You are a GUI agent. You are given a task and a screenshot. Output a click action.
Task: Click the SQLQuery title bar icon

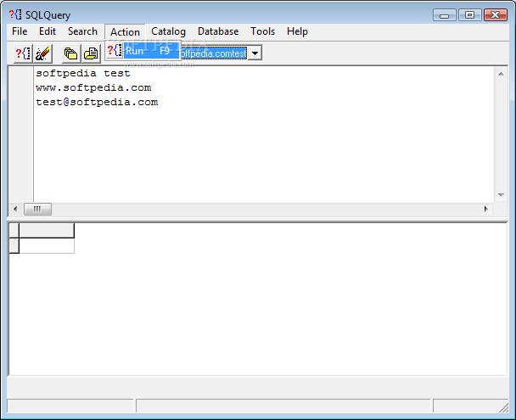pyautogui.click(x=15, y=14)
